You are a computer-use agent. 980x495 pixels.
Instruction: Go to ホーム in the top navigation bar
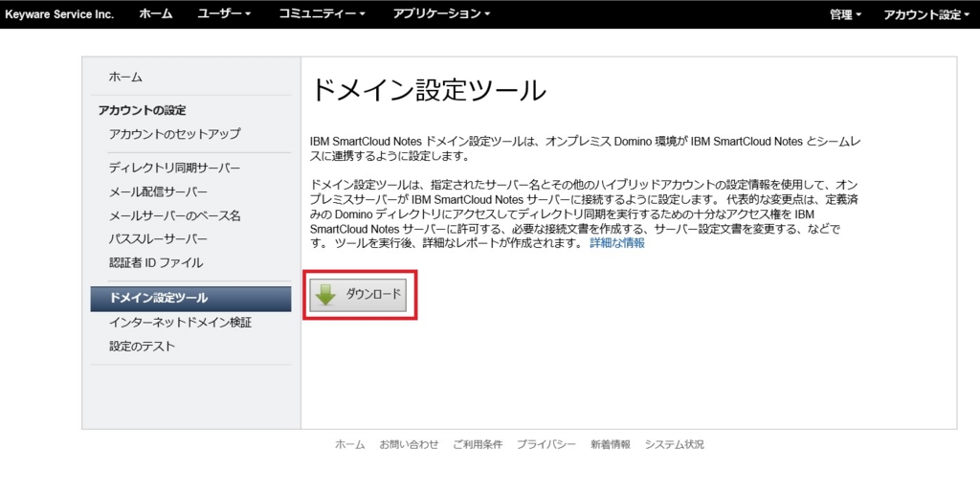[x=156, y=13]
